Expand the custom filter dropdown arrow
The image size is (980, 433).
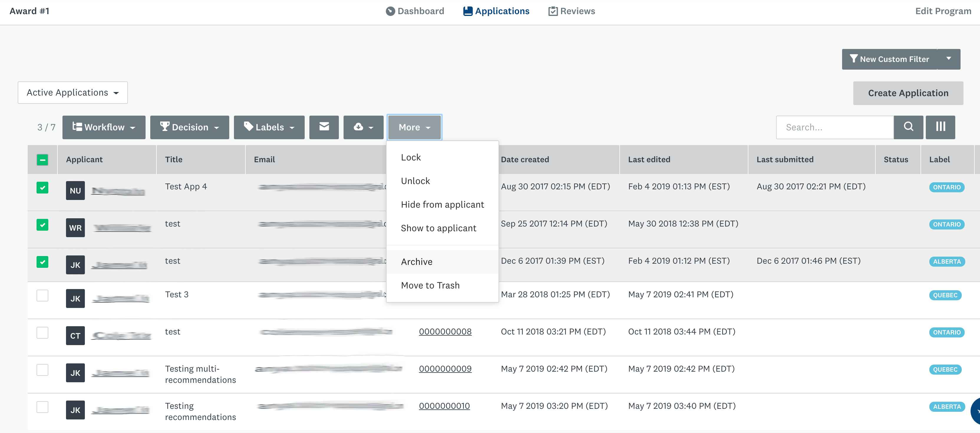click(949, 59)
